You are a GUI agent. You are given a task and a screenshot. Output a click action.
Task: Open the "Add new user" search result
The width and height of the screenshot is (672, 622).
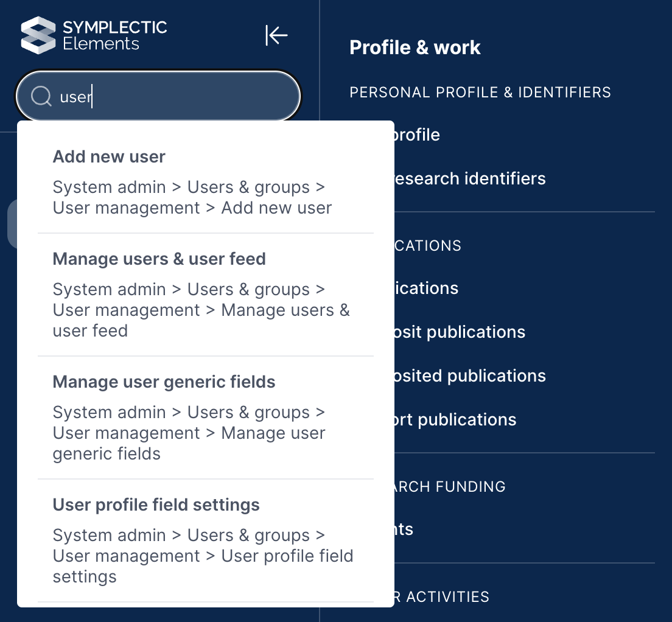click(109, 157)
